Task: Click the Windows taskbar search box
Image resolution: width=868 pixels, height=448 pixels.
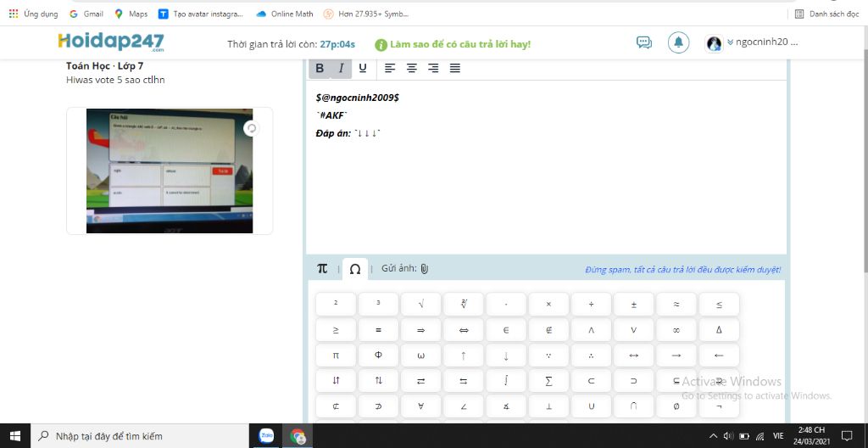Action: [x=140, y=436]
